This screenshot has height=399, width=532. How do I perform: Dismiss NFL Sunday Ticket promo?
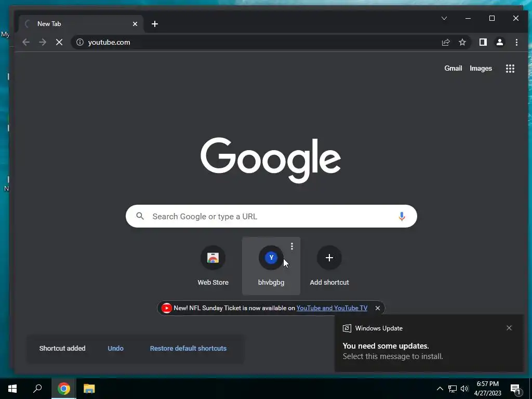tap(377, 308)
